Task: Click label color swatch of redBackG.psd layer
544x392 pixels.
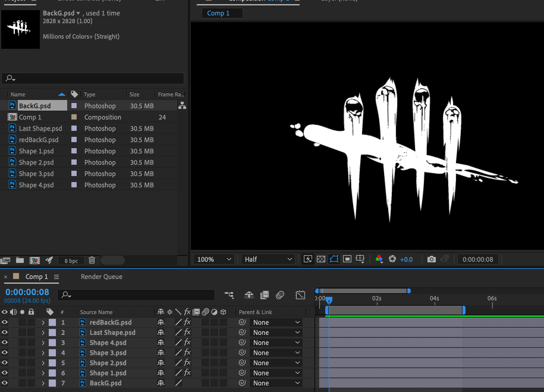Action: [52, 322]
